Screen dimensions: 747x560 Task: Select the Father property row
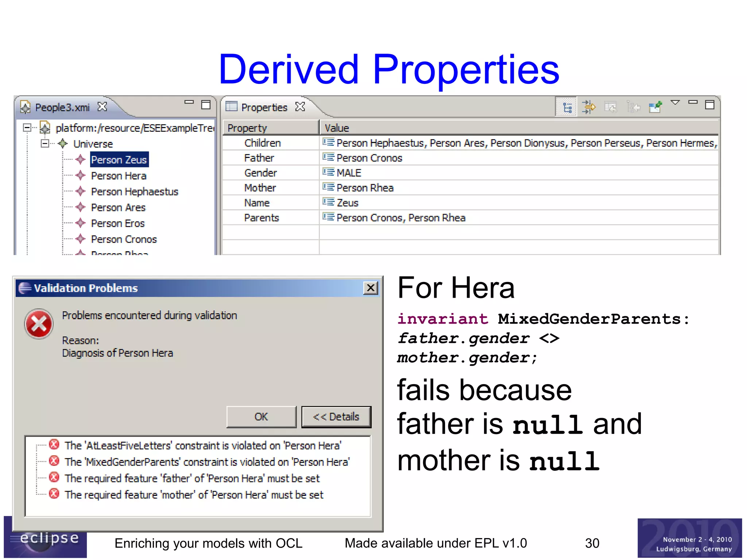click(x=471, y=158)
